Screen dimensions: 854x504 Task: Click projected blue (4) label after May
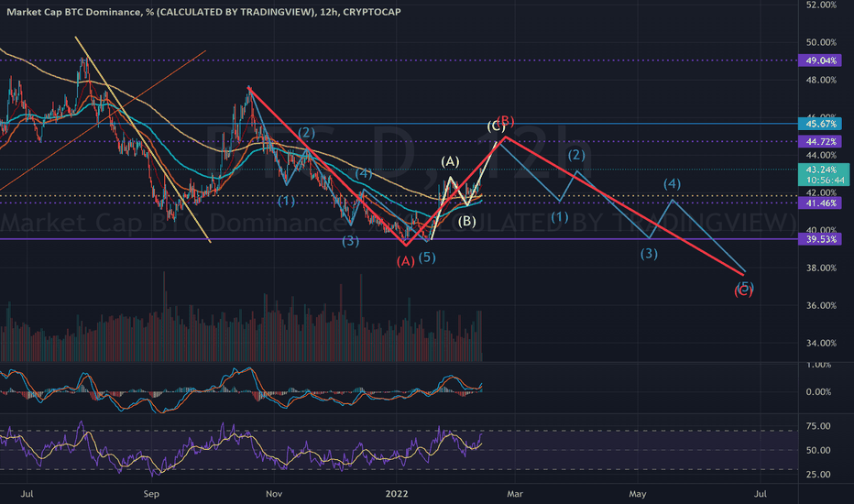pos(672,183)
